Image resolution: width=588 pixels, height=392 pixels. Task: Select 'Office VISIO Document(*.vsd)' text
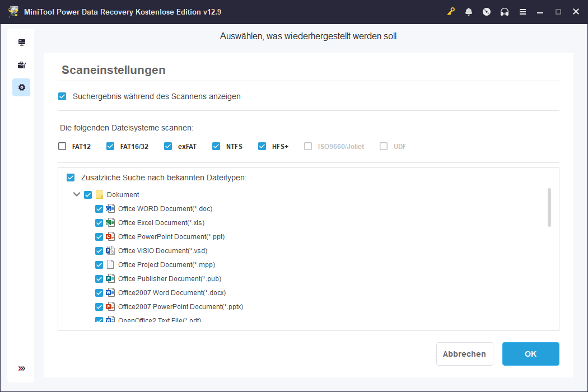(163, 250)
